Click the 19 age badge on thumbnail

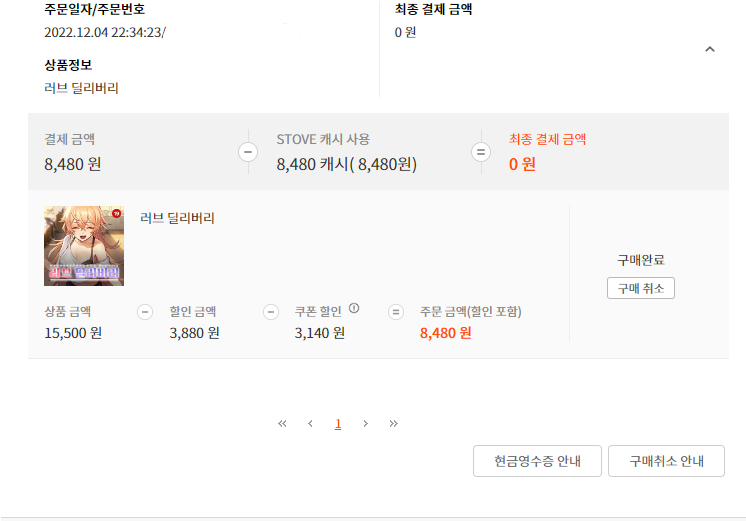pos(116,212)
